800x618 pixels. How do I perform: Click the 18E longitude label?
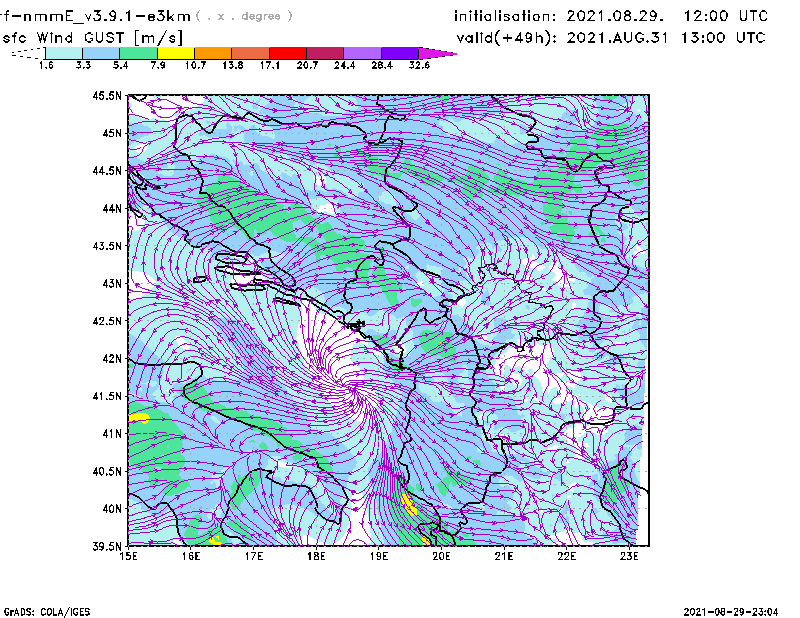(x=316, y=556)
